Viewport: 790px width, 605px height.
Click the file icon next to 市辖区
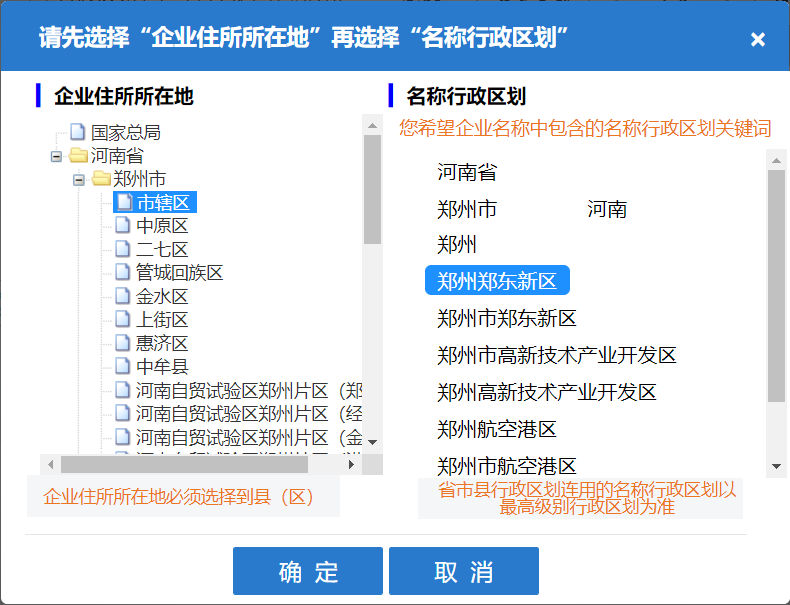point(124,202)
